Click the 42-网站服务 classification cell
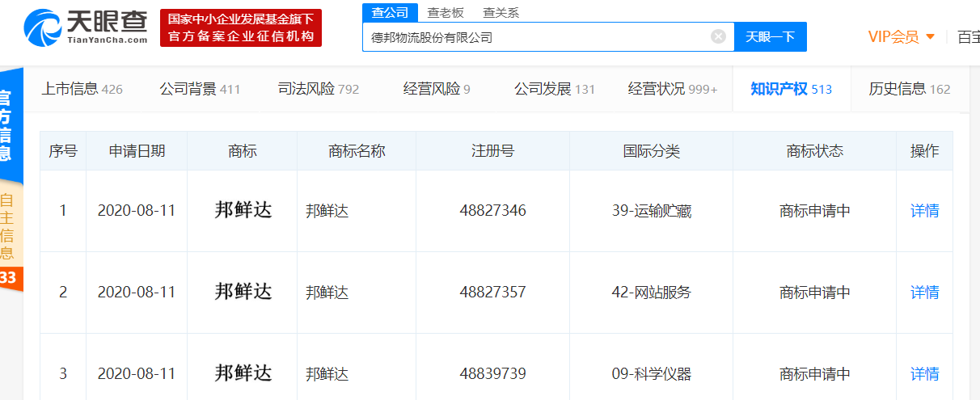This screenshot has width=980, height=400. click(652, 293)
